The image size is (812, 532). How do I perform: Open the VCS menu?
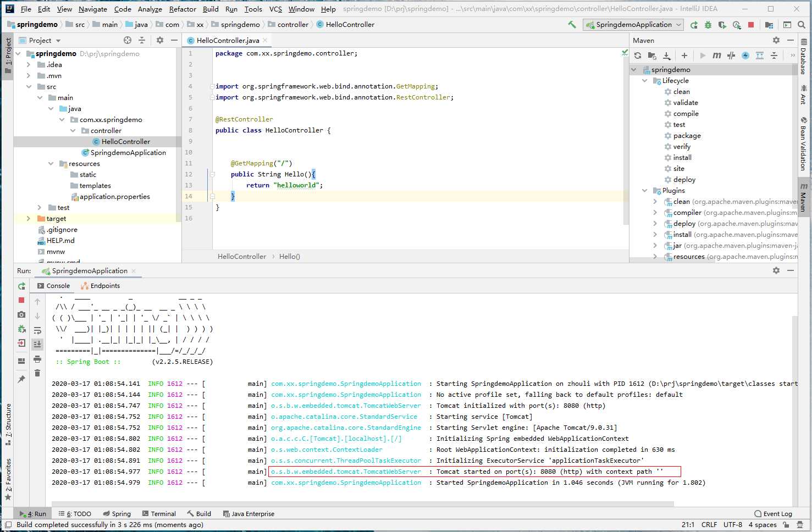(x=275, y=9)
